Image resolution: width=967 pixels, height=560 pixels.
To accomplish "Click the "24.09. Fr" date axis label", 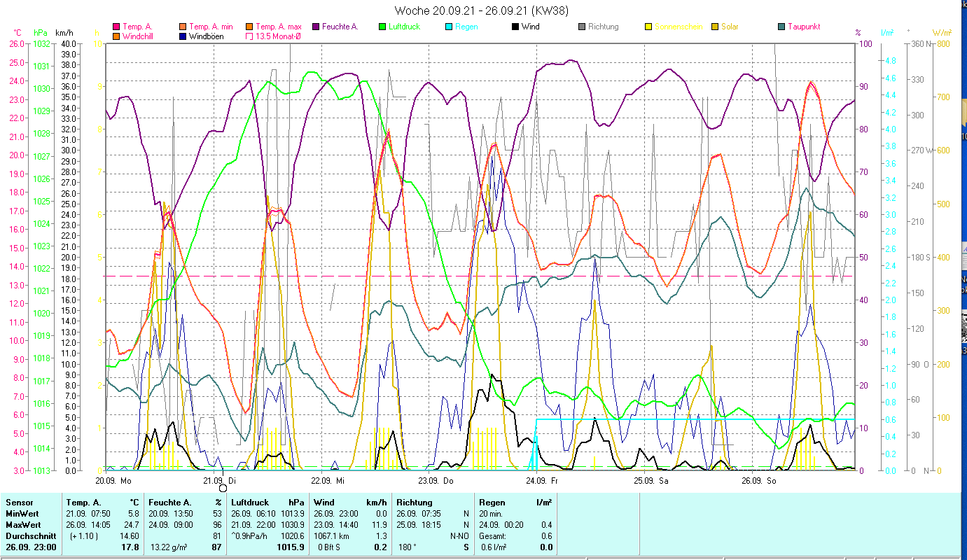I will tap(542, 481).
